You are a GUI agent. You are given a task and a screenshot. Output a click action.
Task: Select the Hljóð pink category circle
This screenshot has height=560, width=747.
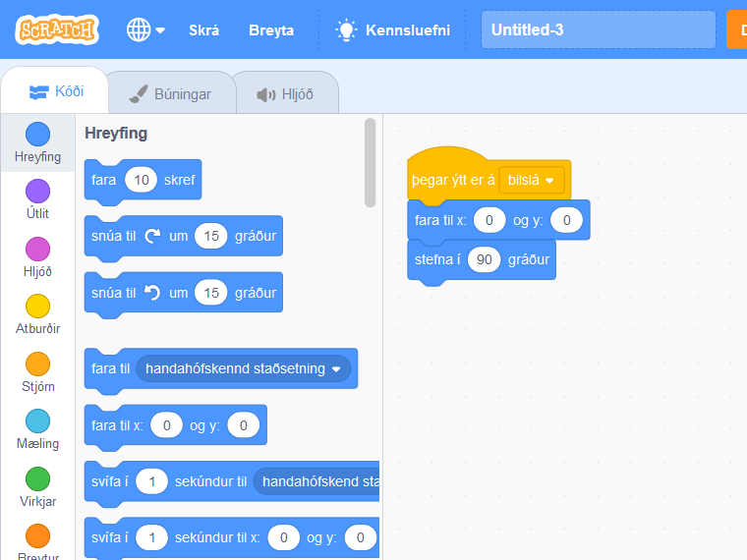[37, 249]
